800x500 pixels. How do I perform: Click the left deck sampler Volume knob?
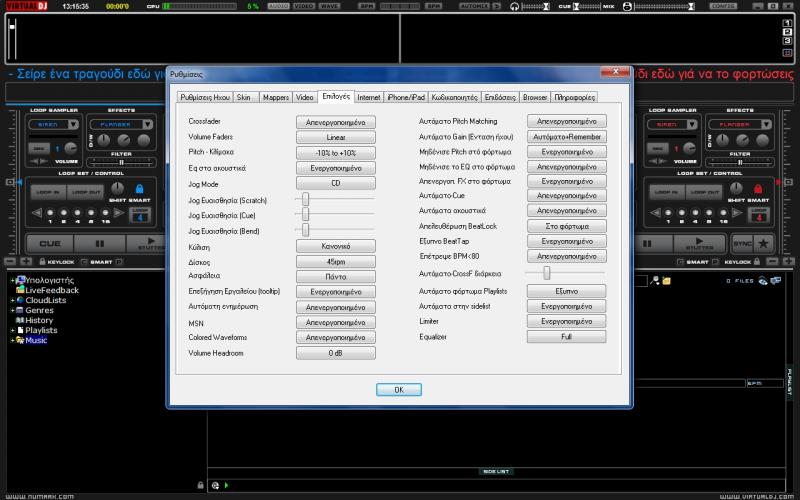click(x=70, y=148)
